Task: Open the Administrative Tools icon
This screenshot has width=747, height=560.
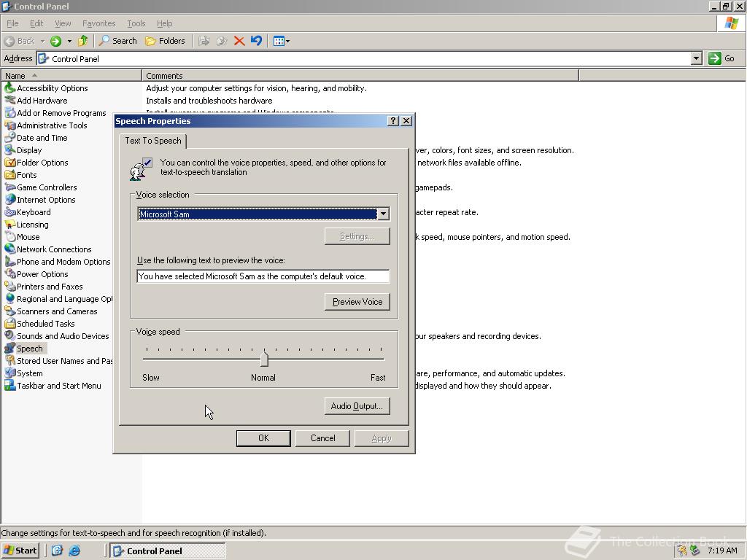Action: (10, 125)
